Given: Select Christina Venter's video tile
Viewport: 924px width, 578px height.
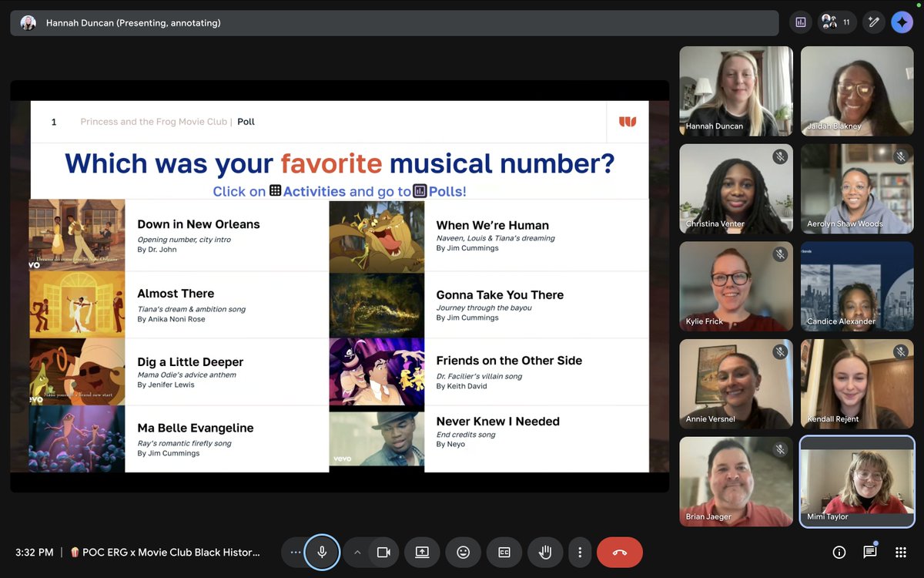Looking at the screenshot, I should point(736,189).
